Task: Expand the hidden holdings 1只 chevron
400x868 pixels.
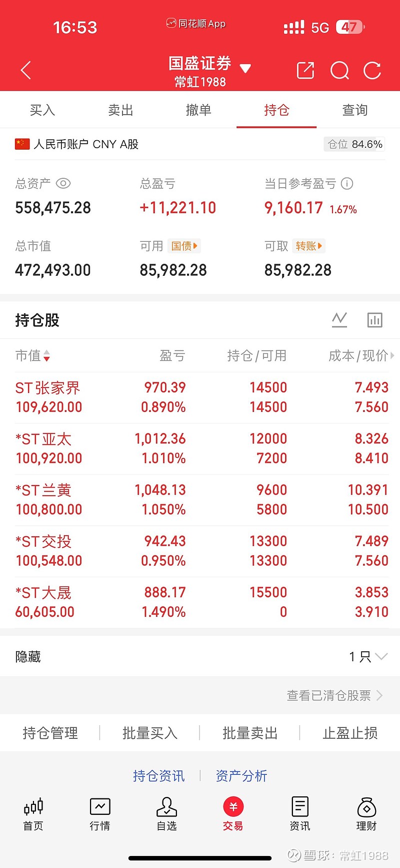Action: (380, 656)
